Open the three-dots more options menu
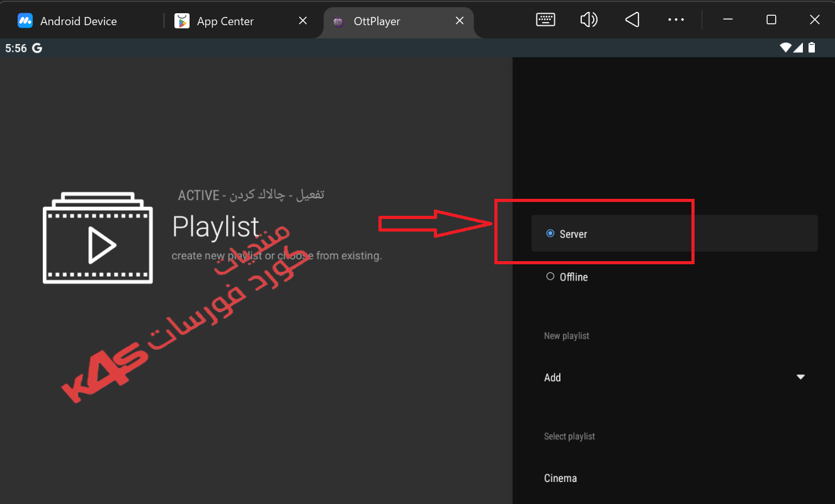Viewport: 835px width, 504px height. [x=676, y=20]
